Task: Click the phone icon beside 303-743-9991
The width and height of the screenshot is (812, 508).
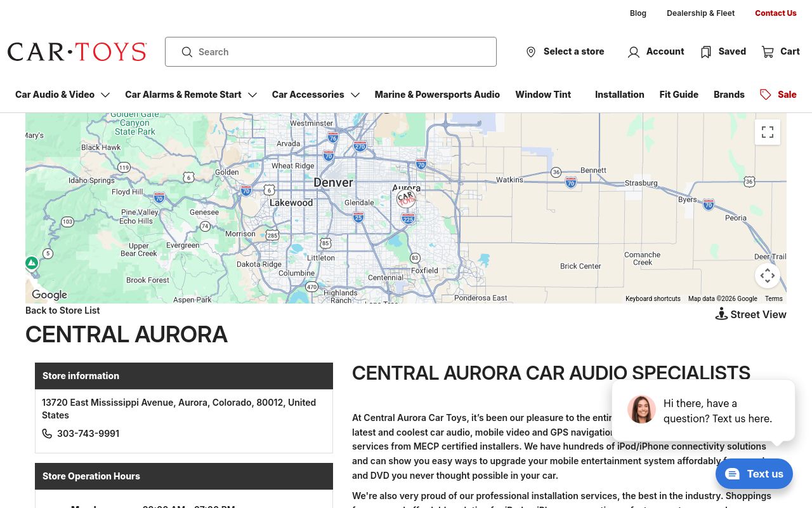Action: [47, 434]
